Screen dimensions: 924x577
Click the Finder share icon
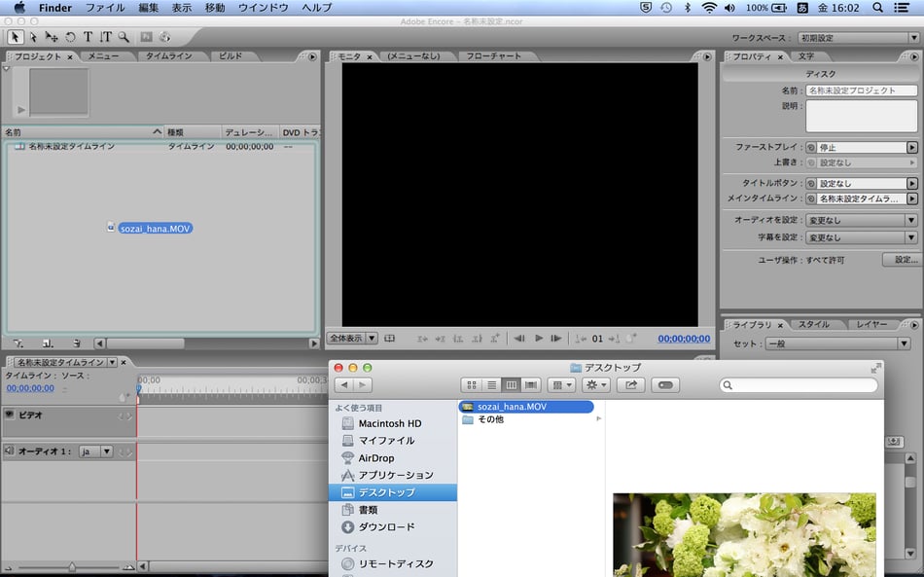pos(630,385)
